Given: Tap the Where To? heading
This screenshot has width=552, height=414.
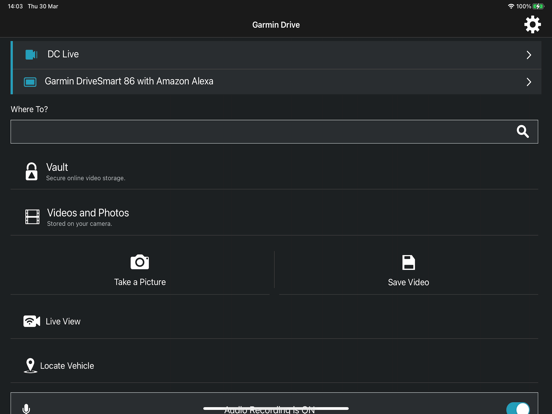Looking at the screenshot, I should (29, 109).
